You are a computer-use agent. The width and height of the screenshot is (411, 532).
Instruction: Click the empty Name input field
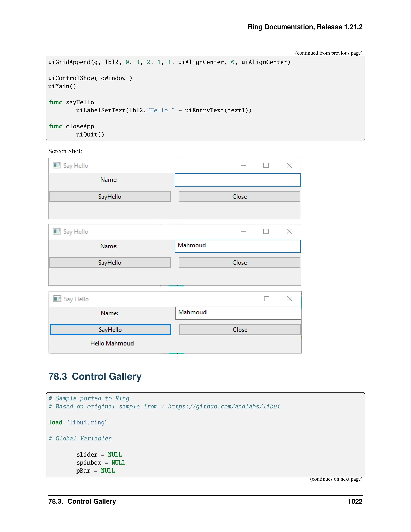click(x=237, y=180)
